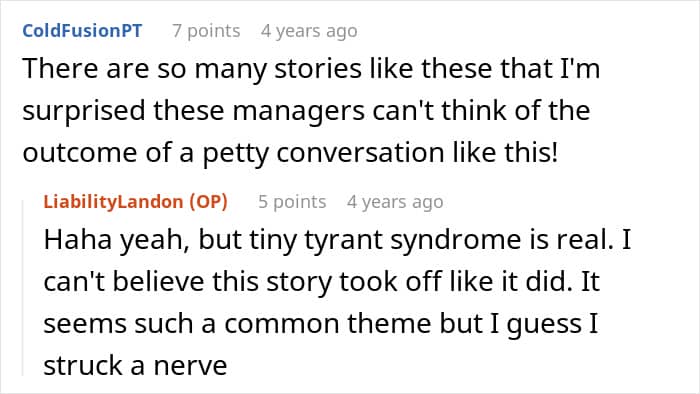Click the line starting "Haha yeah, but tiny tyrant"
The height and width of the screenshot is (394, 700).
click(x=338, y=240)
